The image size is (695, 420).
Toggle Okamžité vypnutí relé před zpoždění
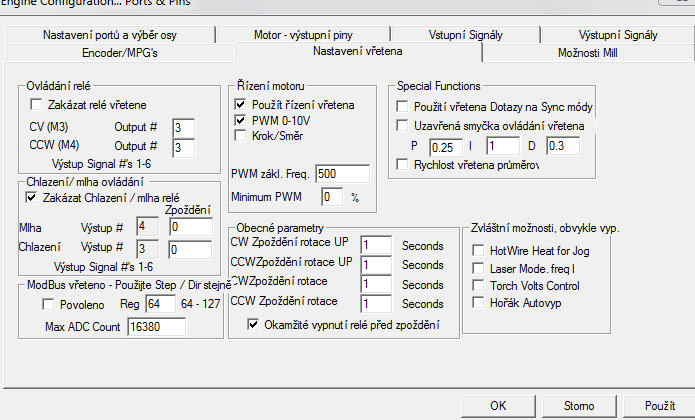[x=253, y=325]
